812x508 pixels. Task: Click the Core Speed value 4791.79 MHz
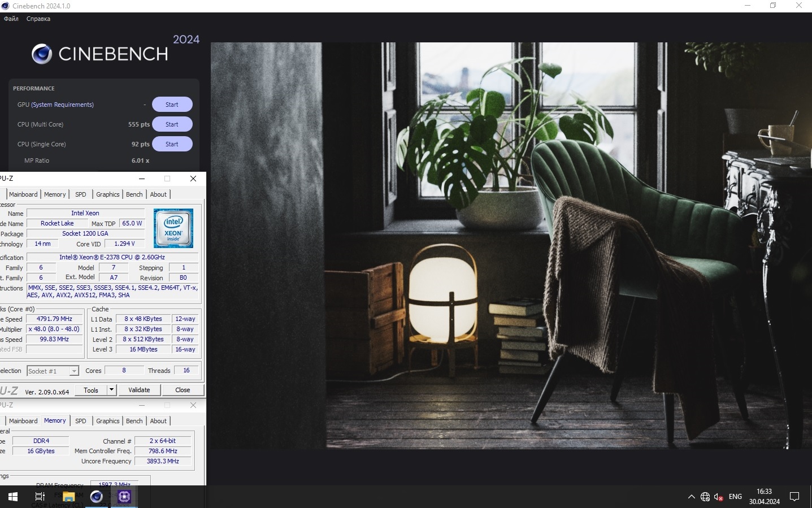(55, 319)
